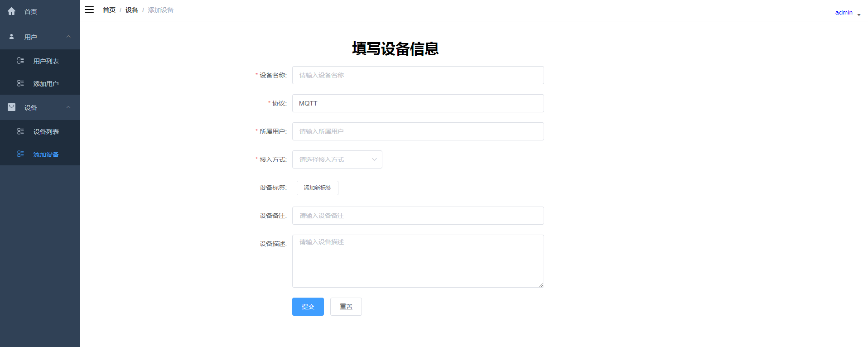Collapse the 用户 submenu chevron
This screenshot has width=868, height=347.
tap(68, 37)
